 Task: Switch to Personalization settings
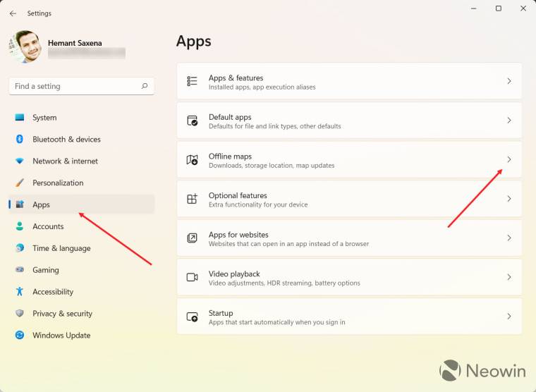81,183
